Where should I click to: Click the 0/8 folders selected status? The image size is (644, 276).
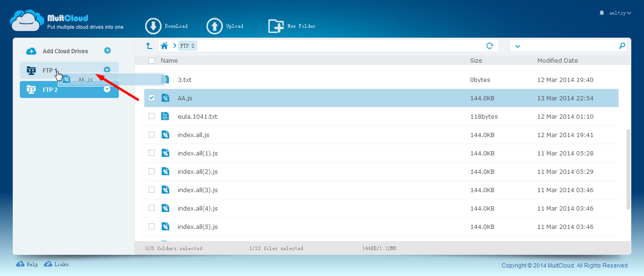174,248
